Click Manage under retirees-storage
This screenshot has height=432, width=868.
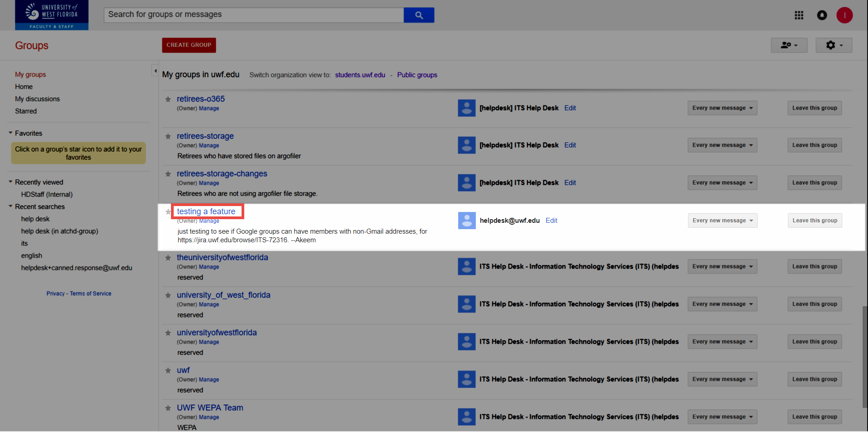[209, 145]
